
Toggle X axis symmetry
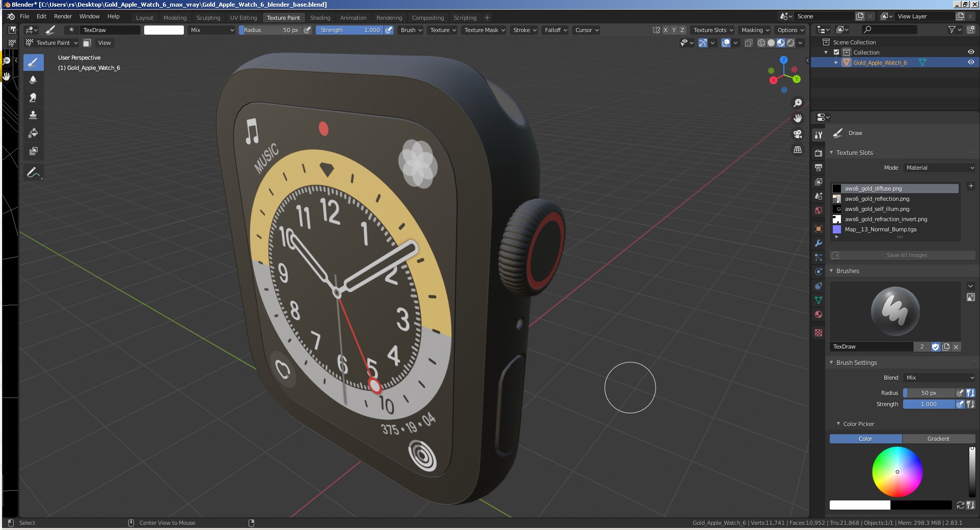point(665,30)
